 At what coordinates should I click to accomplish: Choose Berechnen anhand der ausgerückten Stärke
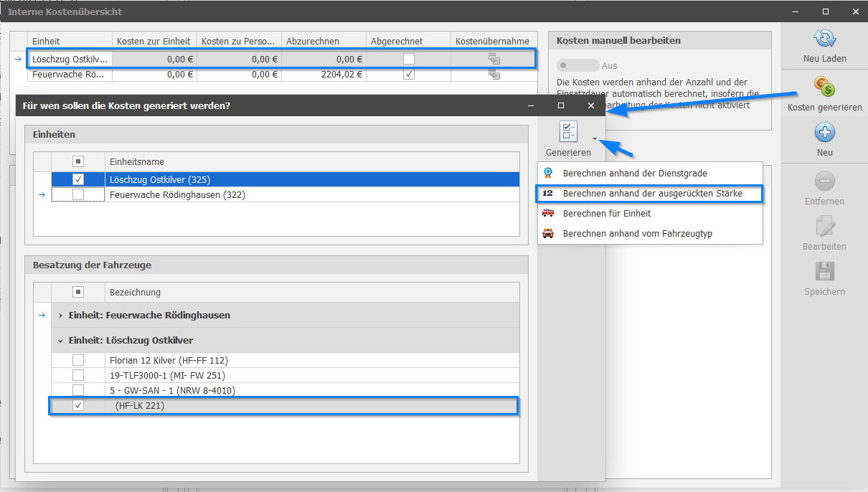coord(651,194)
